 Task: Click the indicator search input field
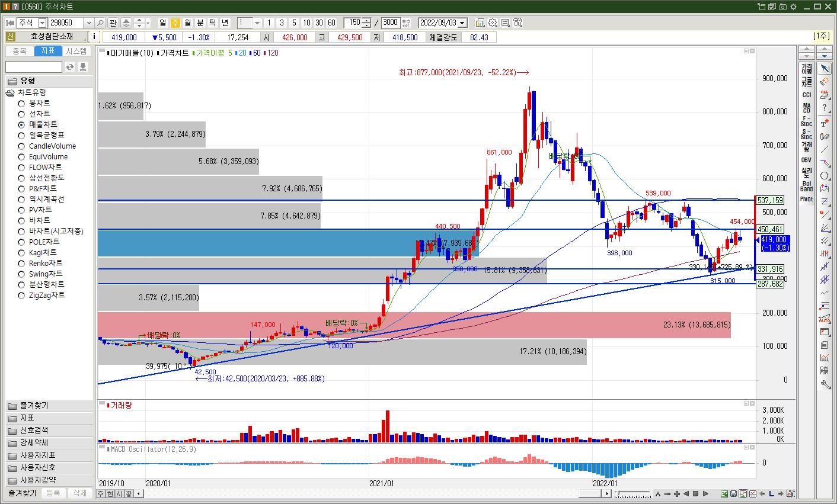click(x=34, y=67)
